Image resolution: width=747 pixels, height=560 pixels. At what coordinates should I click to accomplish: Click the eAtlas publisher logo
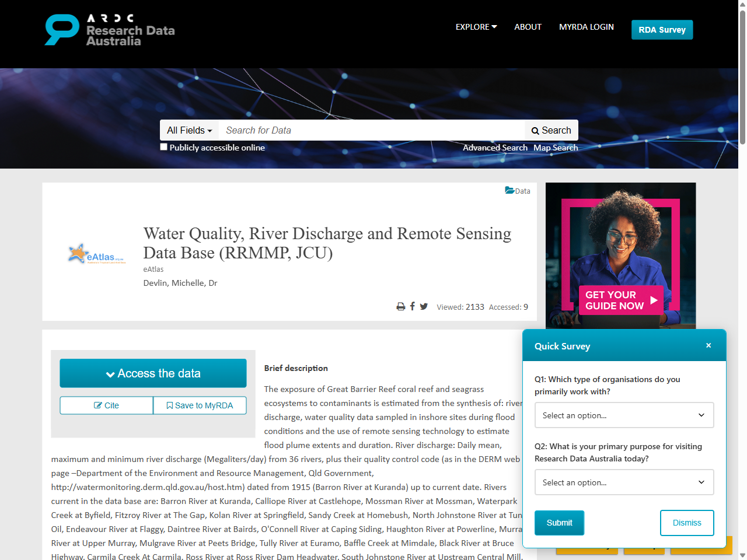tap(96, 253)
